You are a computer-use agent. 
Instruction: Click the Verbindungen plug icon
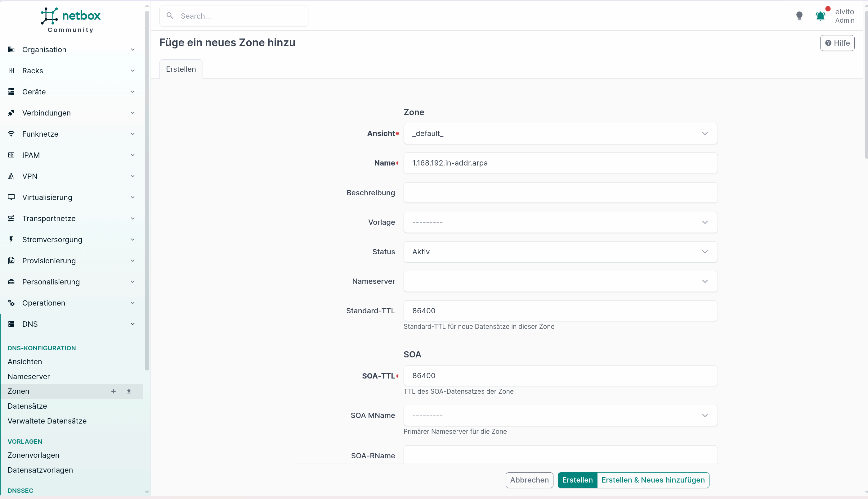[x=11, y=113]
